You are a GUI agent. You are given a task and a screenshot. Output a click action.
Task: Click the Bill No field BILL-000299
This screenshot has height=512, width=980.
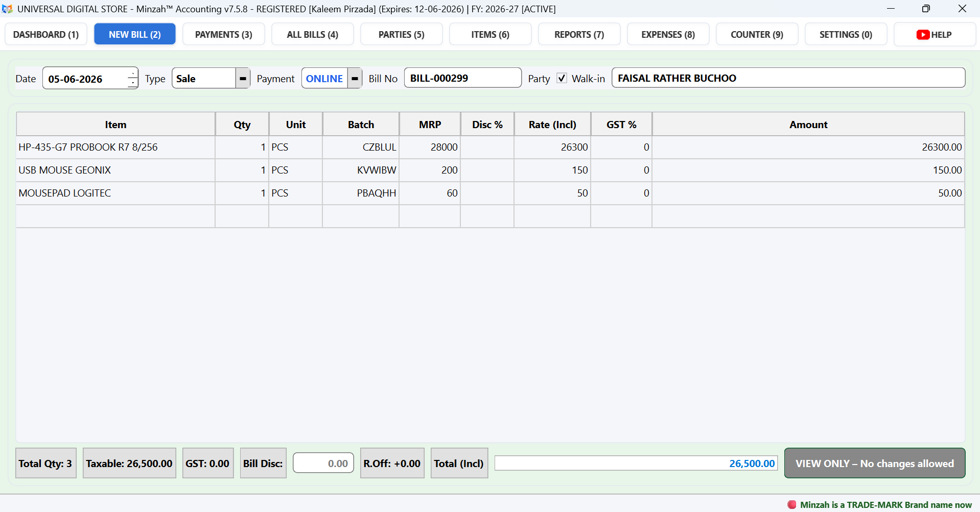click(463, 78)
